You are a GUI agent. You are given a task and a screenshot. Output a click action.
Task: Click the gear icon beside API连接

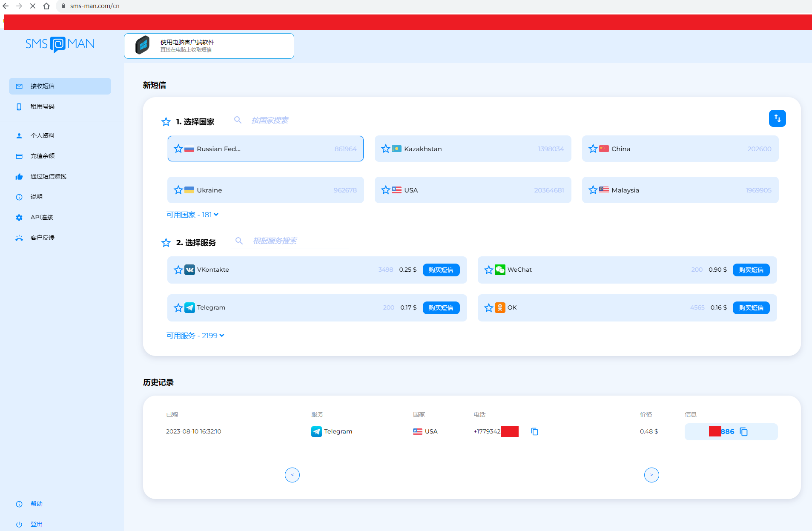click(19, 218)
